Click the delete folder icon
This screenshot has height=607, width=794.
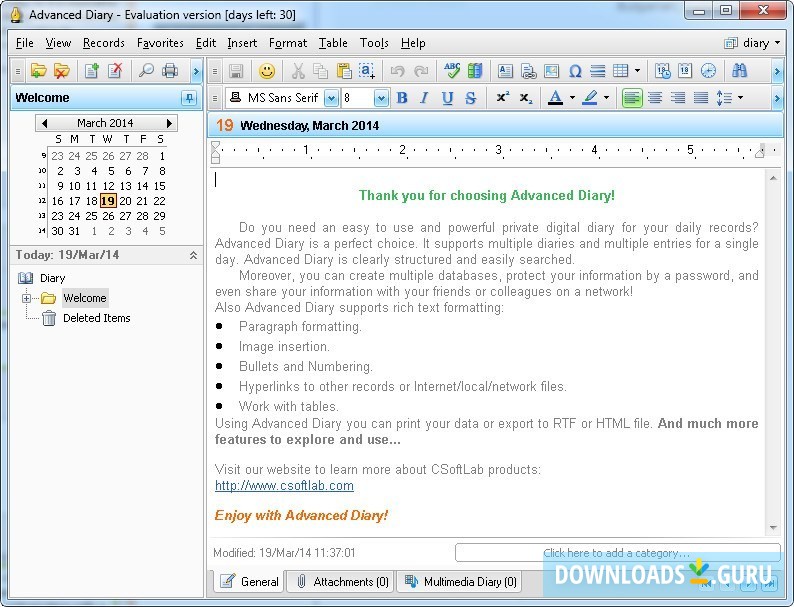[62, 71]
